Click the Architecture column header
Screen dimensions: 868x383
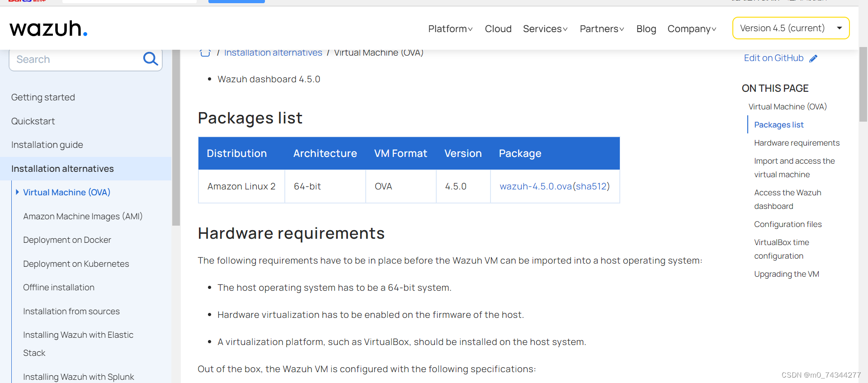point(325,153)
